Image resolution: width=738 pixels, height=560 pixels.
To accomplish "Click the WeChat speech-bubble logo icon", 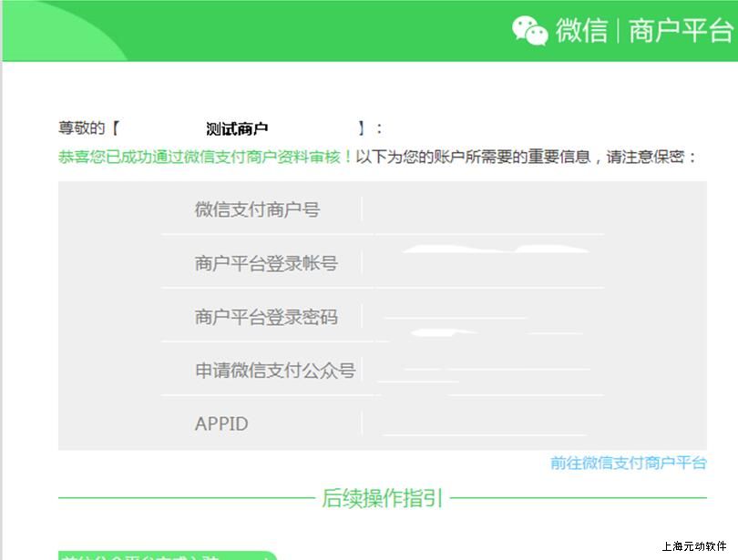I will (529, 30).
